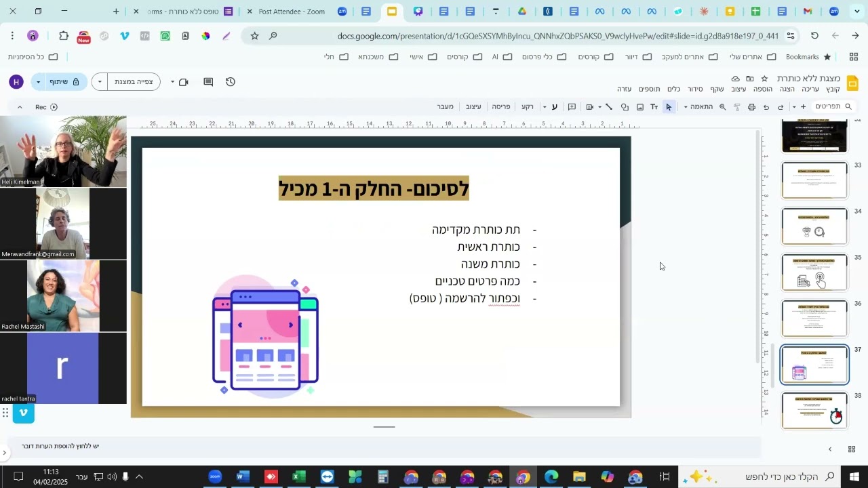
Task: Star the untitled presentation
Action: coord(764,79)
